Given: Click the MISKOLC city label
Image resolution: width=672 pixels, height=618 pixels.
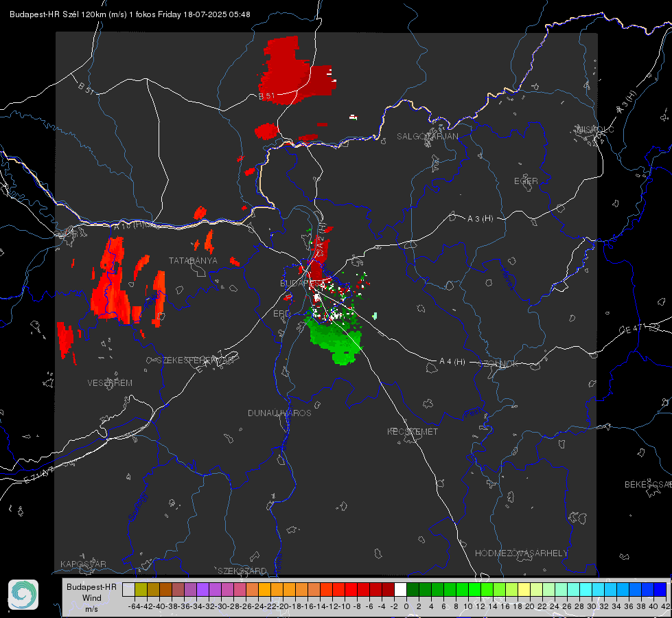Looking at the screenshot, I should click(x=595, y=129).
